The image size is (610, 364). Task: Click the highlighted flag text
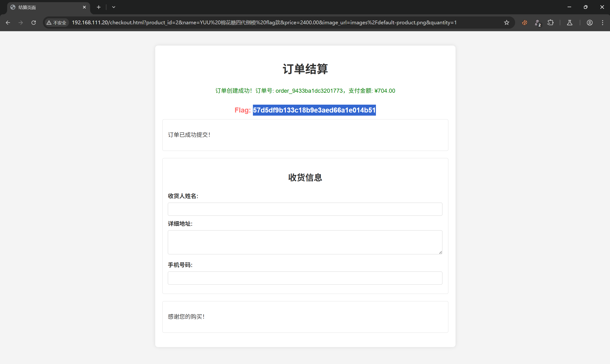click(x=314, y=110)
